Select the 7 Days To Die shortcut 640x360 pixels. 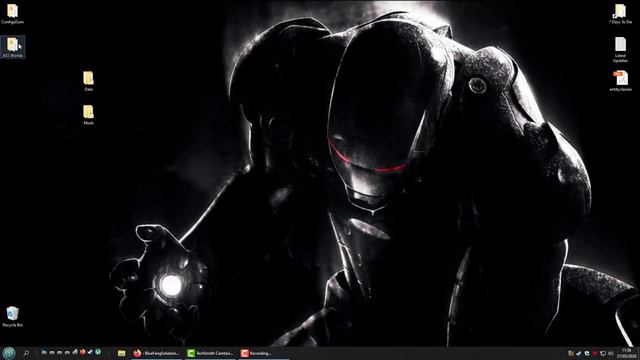[x=620, y=14]
